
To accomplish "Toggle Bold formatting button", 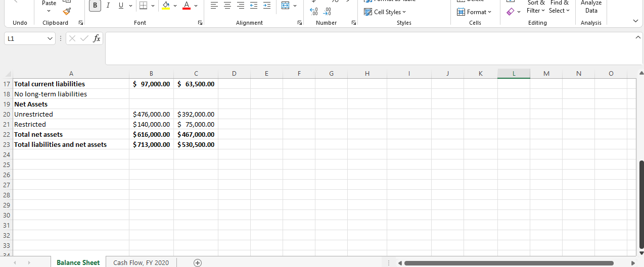I will point(95,6).
